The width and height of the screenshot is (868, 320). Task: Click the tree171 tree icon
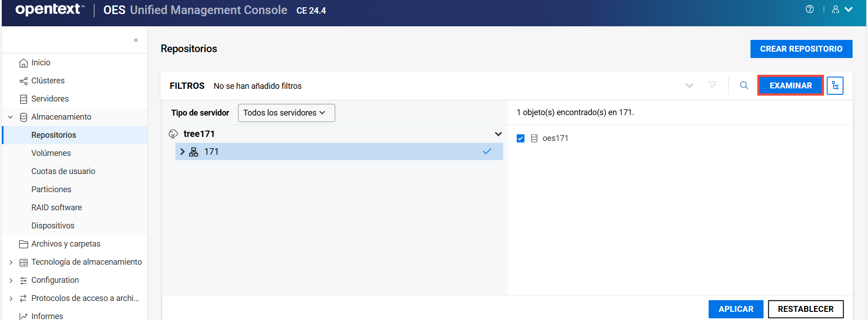click(173, 134)
